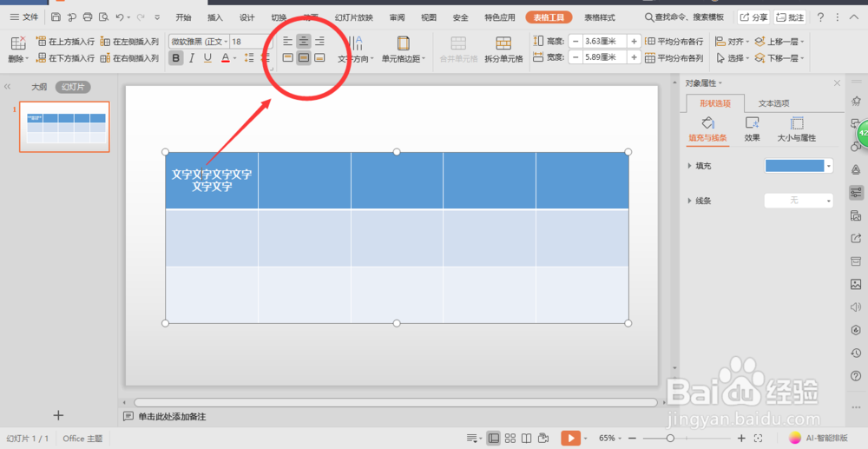Open the line style dropdown showing 无

tap(799, 201)
